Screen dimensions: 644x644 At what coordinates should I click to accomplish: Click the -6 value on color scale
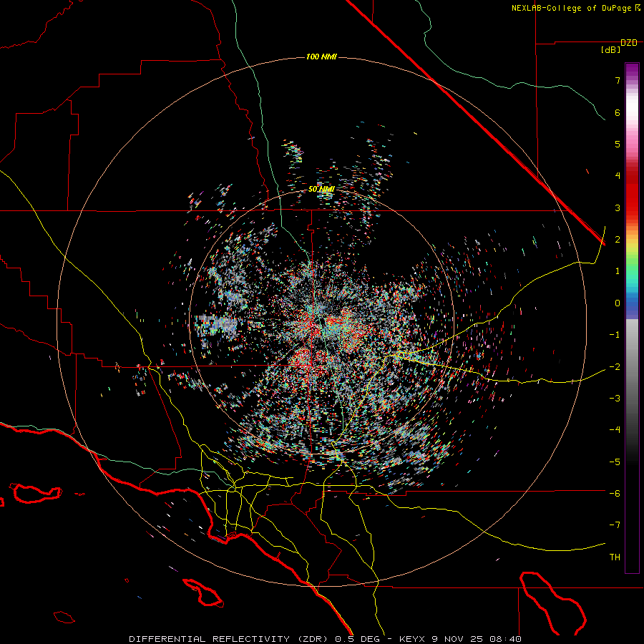[615, 494]
